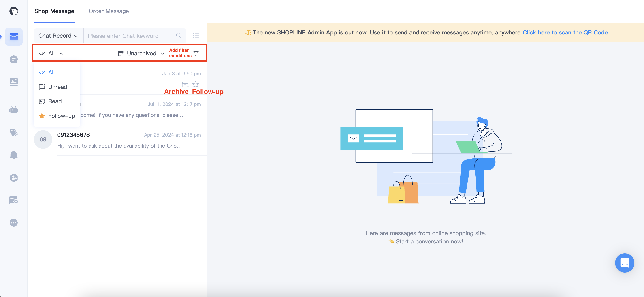Open the message settings sidebar icon

click(x=14, y=200)
